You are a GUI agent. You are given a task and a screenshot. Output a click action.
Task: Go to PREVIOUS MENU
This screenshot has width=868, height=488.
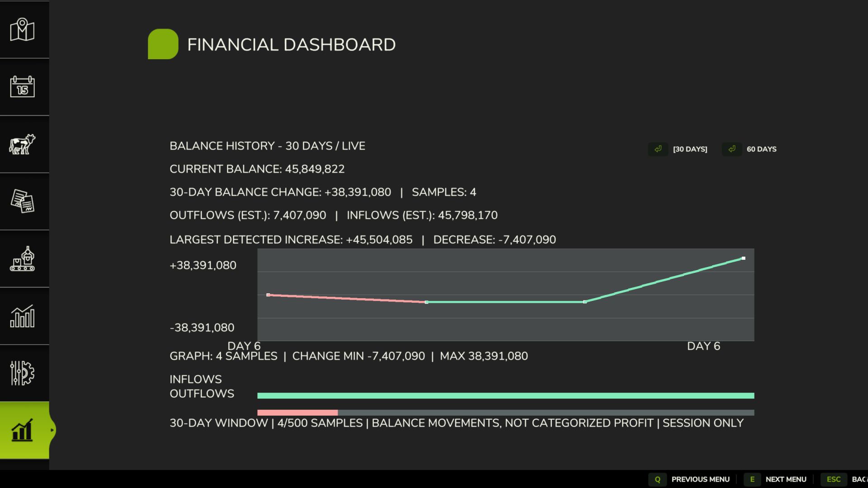[700, 479]
